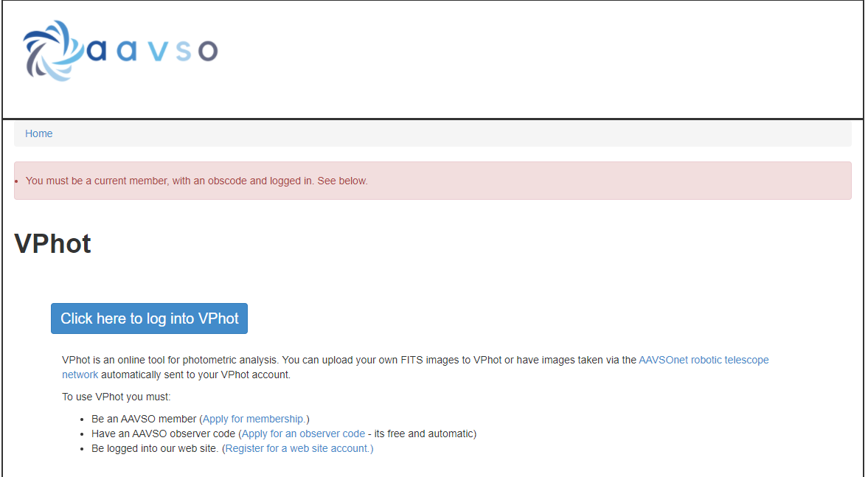The height and width of the screenshot is (477, 868).
Task: Click the VPhot page heading
Action: point(53,244)
